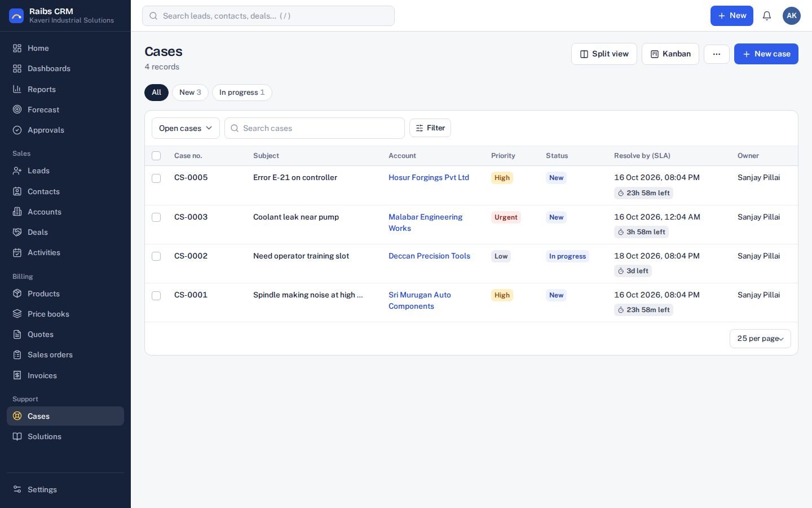This screenshot has width=812, height=508.
Task: Open Approvals via its checkmark icon
Action: coord(17,130)
